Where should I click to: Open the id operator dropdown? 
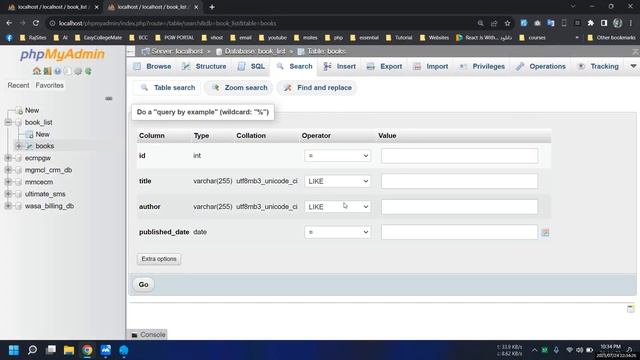coord(338,156)
